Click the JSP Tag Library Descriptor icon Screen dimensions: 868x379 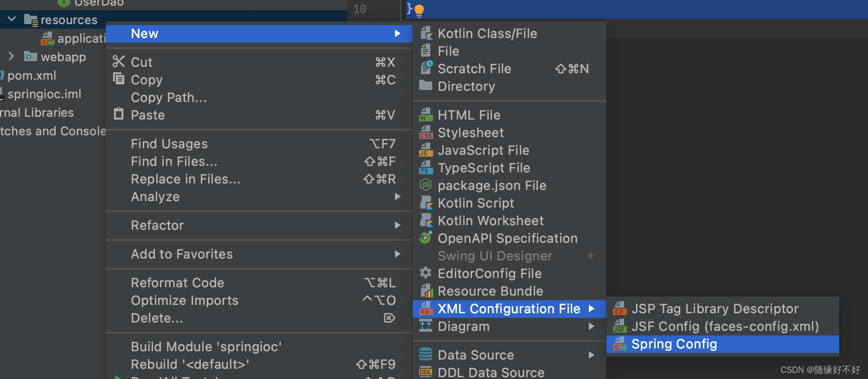[x=619, y=308]
